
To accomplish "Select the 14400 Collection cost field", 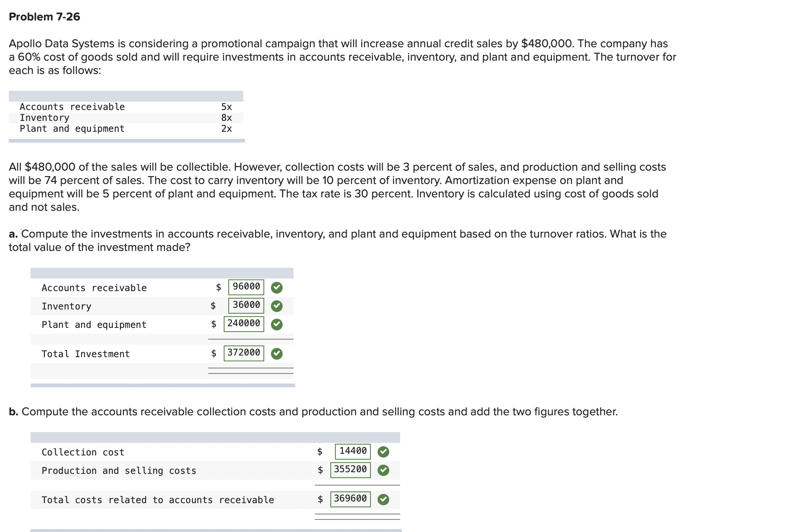I will pos(352,451).
